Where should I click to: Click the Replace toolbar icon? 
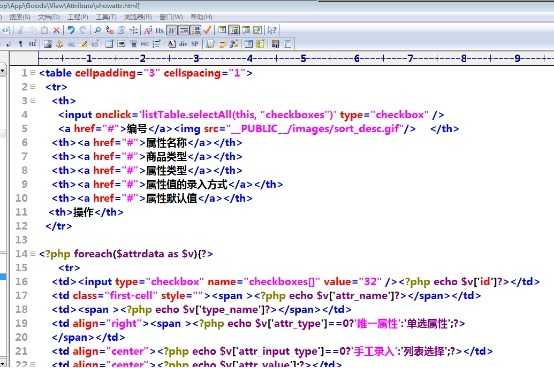[110, 30]
